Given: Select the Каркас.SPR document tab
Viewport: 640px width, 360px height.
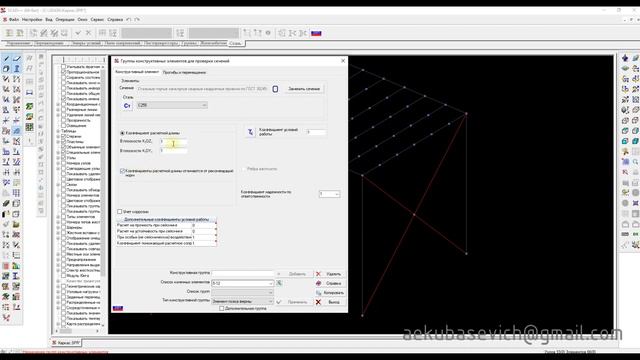Looking at the screenshot, I should 66,343.
